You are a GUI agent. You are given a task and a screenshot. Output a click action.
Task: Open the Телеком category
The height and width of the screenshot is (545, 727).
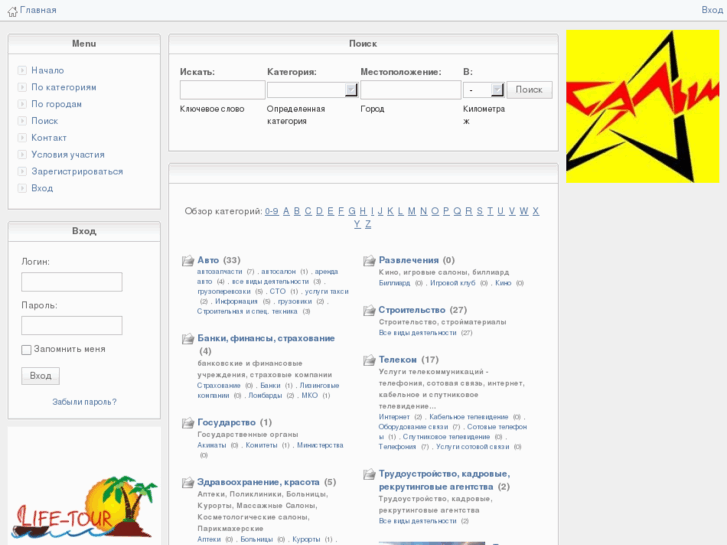(398, 360)
